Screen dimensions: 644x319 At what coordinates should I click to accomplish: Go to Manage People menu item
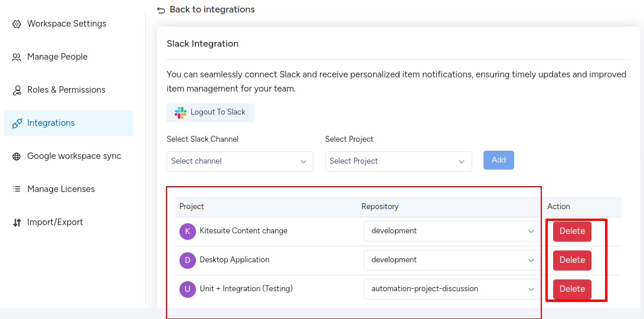[x=57, y=57]
